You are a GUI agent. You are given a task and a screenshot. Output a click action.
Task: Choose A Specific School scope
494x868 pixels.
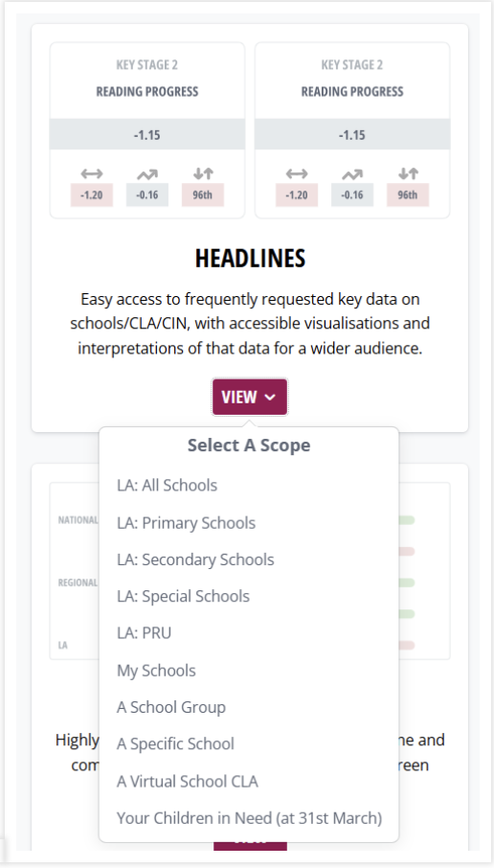[x=175, y=743]
